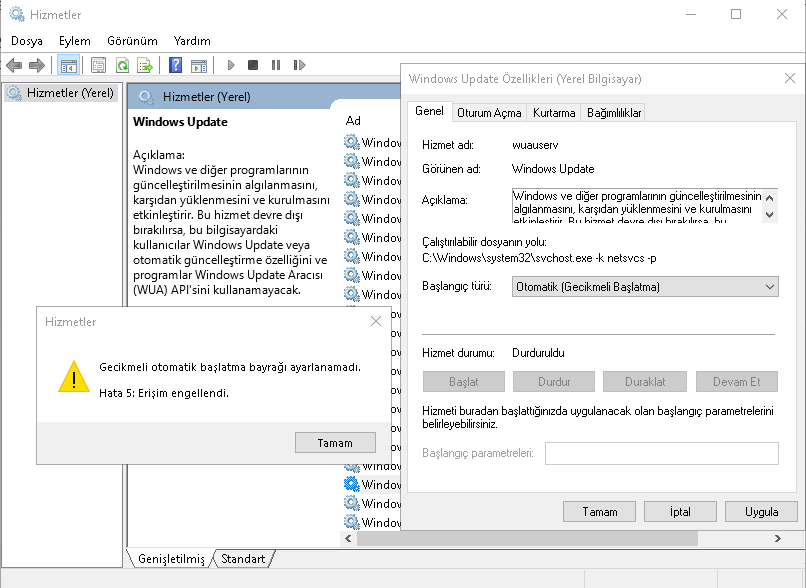806x588 pixels.
Task: Click the Uygula button
Action: (761, 512)
